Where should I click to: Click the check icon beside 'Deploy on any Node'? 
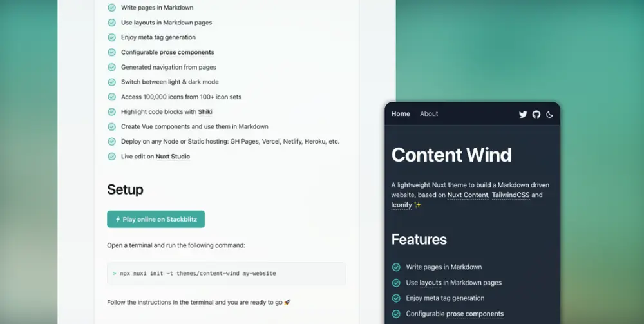coord(111,141)
